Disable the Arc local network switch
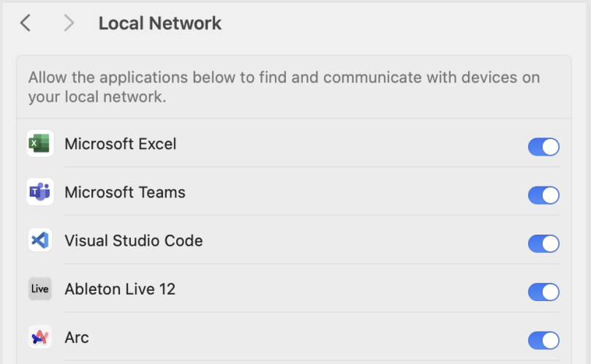 pyautogui.click(x=543, y=341)
